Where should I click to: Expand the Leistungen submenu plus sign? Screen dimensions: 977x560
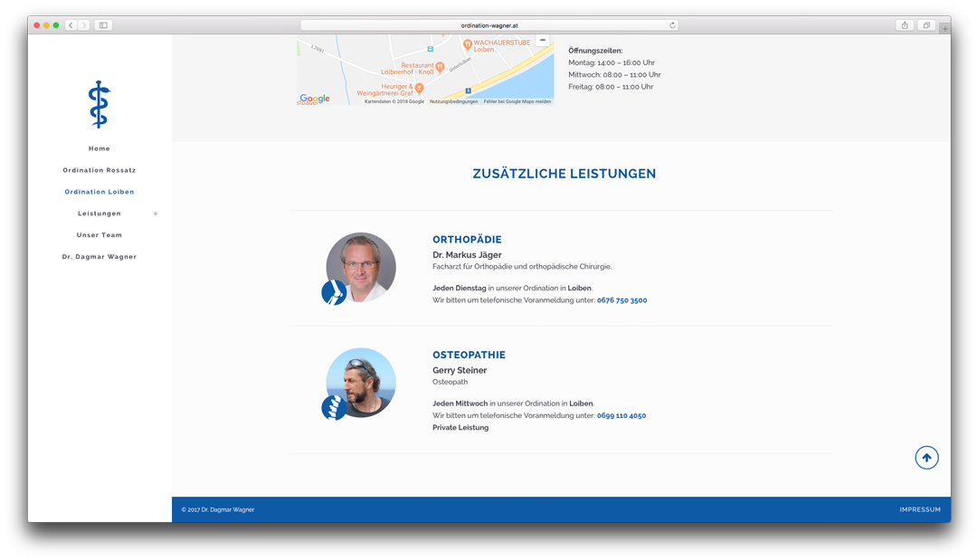156,214
